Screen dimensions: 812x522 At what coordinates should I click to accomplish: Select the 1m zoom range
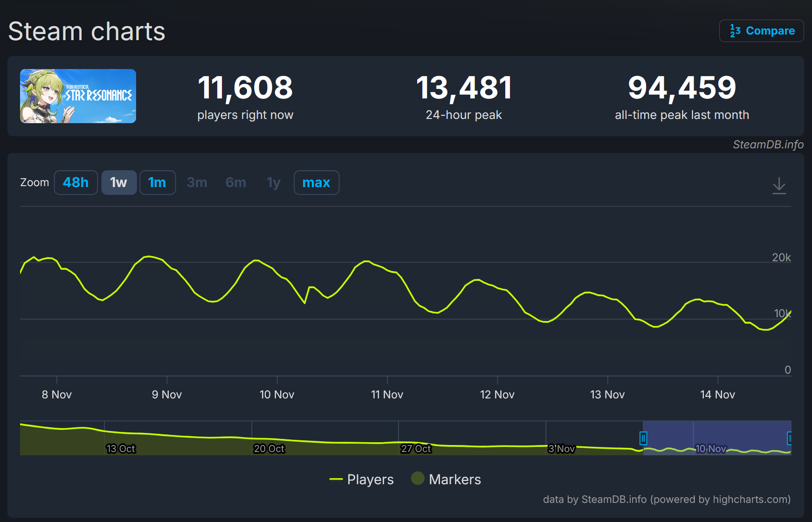click(x=158, y=182)
